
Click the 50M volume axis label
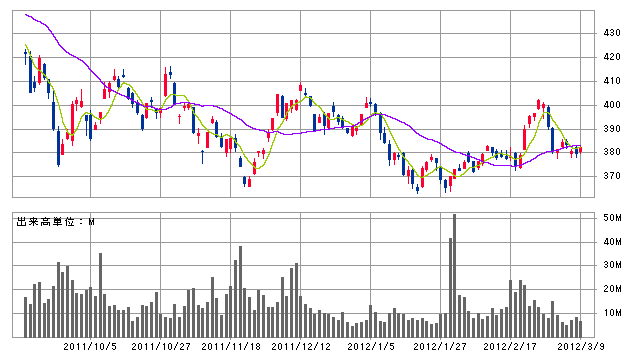(x=612, y=218)
